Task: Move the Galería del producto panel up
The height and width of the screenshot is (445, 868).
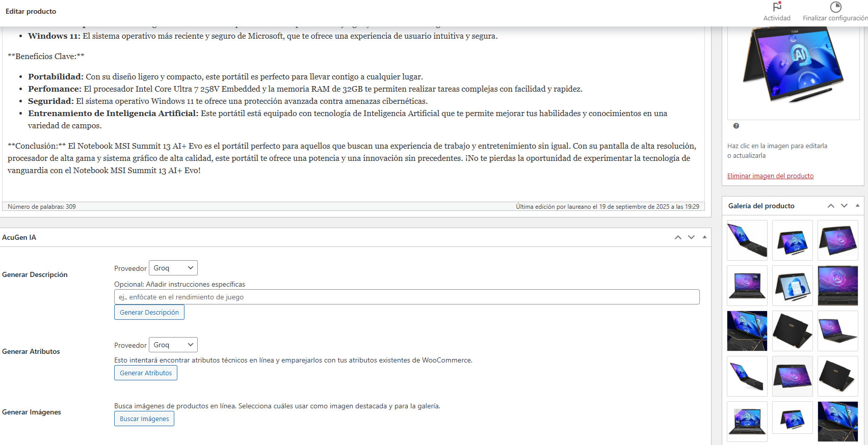Action: click(x=831, y=206)
